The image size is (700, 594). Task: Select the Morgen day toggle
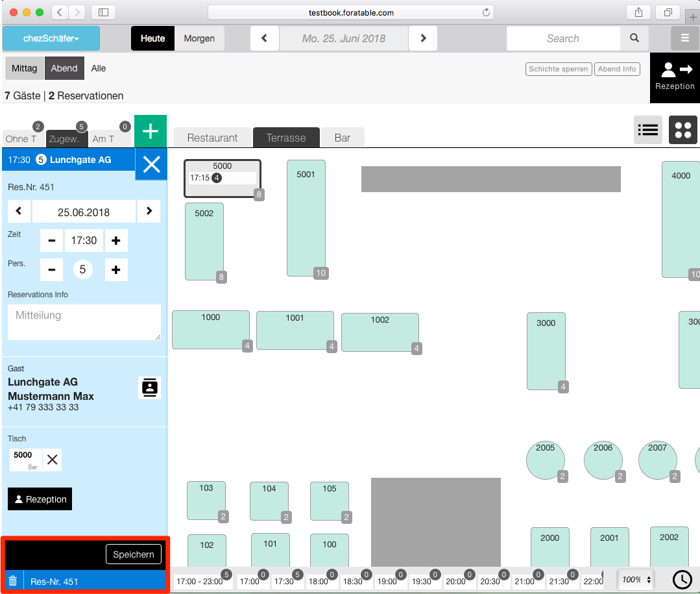199,38
